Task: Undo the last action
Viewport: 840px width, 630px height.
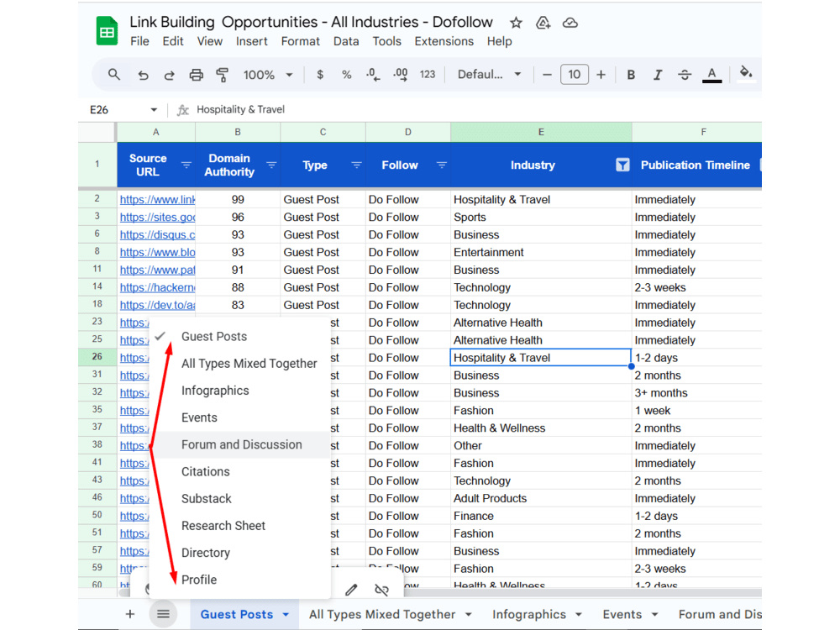Action: pos(143,75)
